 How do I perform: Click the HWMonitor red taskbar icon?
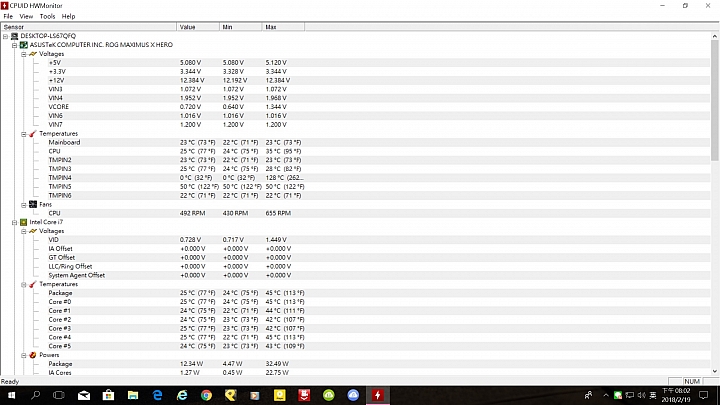[x=378, y=395]
